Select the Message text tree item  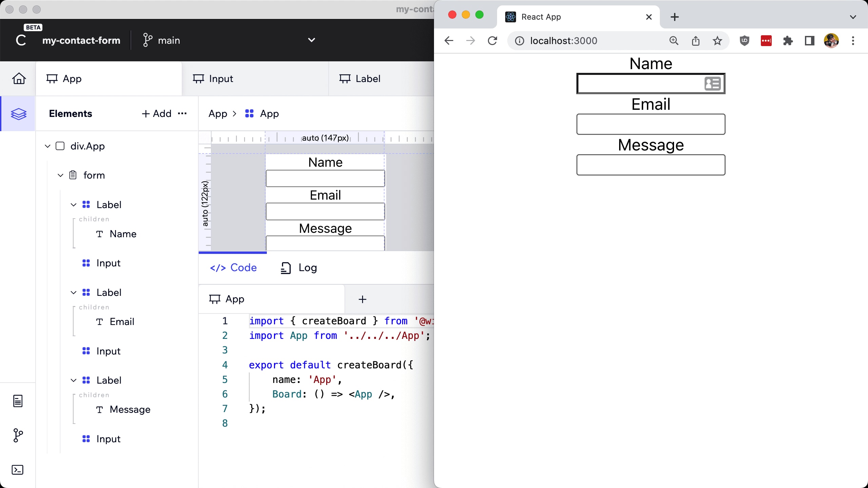click(x=130, y=409)
